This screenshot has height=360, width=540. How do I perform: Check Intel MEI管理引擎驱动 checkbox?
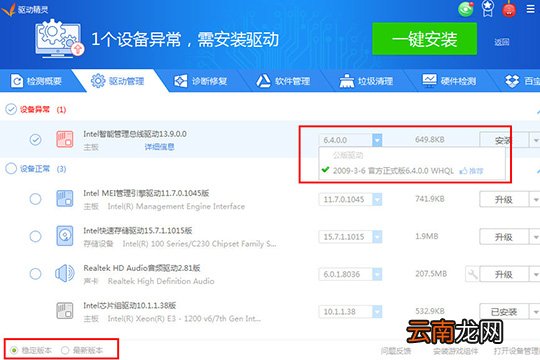(35, 199)
